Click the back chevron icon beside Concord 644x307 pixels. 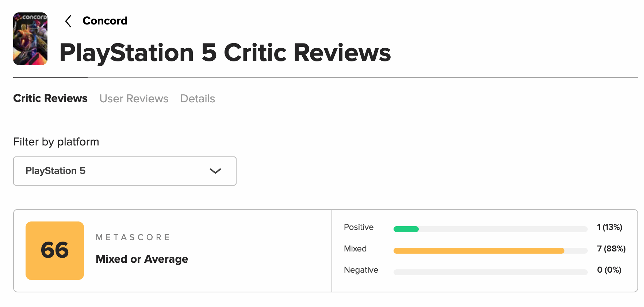pos(68,21)
